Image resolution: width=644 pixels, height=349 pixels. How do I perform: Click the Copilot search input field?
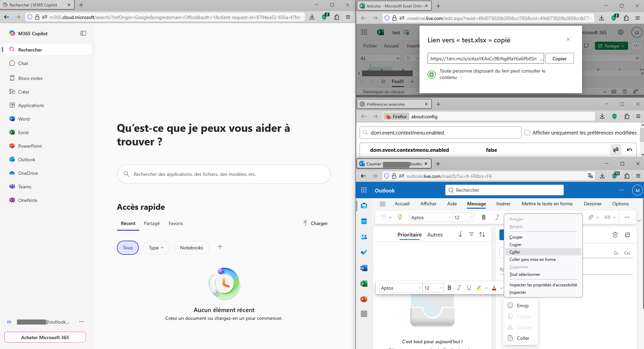[x=223, y=174]
